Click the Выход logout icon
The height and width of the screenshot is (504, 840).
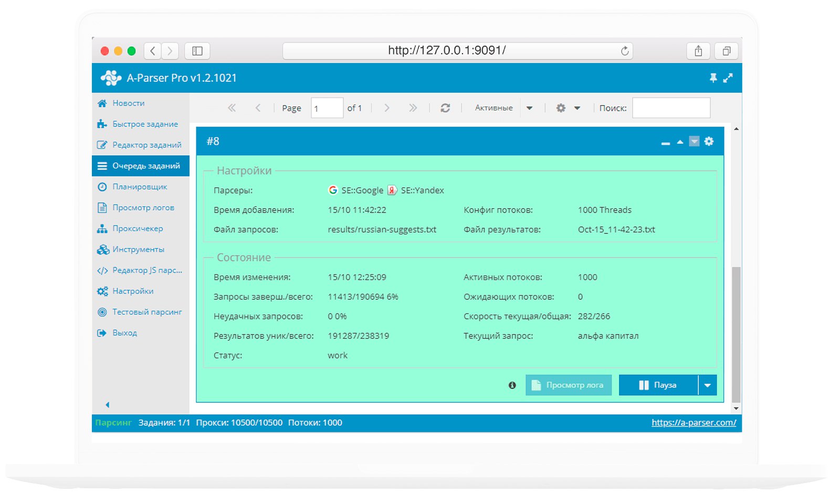102,333
